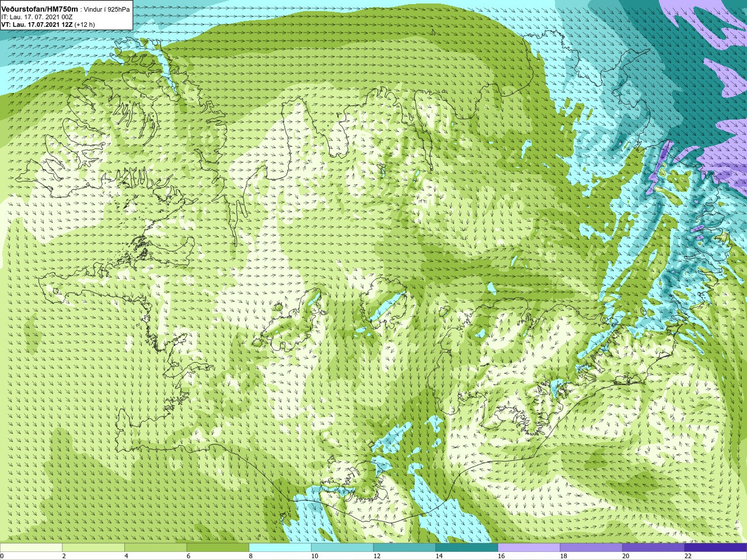
Task: Click the lavender 16–18 legend swatch
Action: [x=529, y=547]
